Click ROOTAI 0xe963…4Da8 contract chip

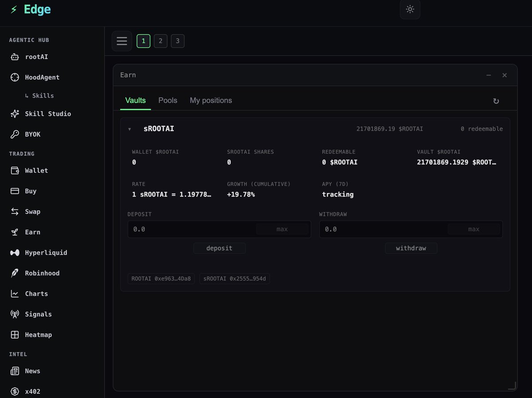pos(161,279)
